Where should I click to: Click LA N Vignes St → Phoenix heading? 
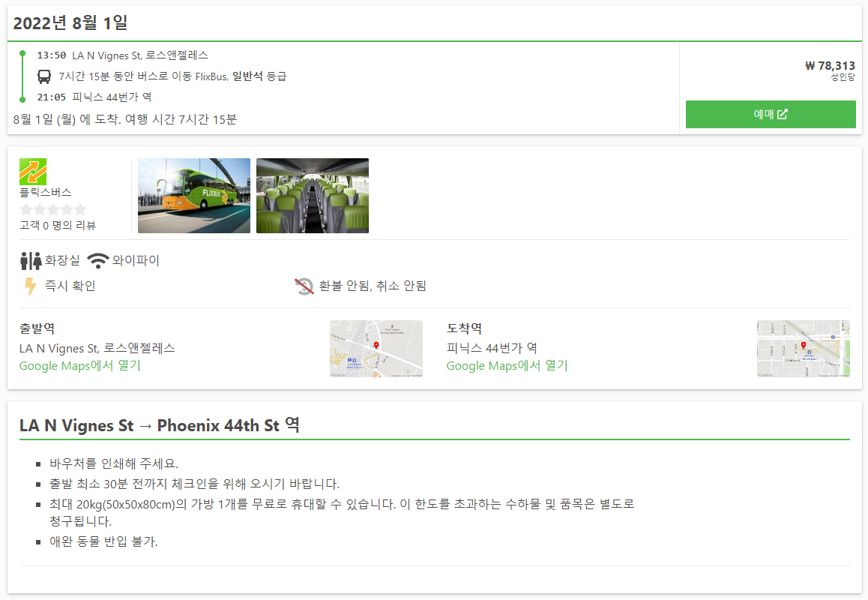(160, 425)
